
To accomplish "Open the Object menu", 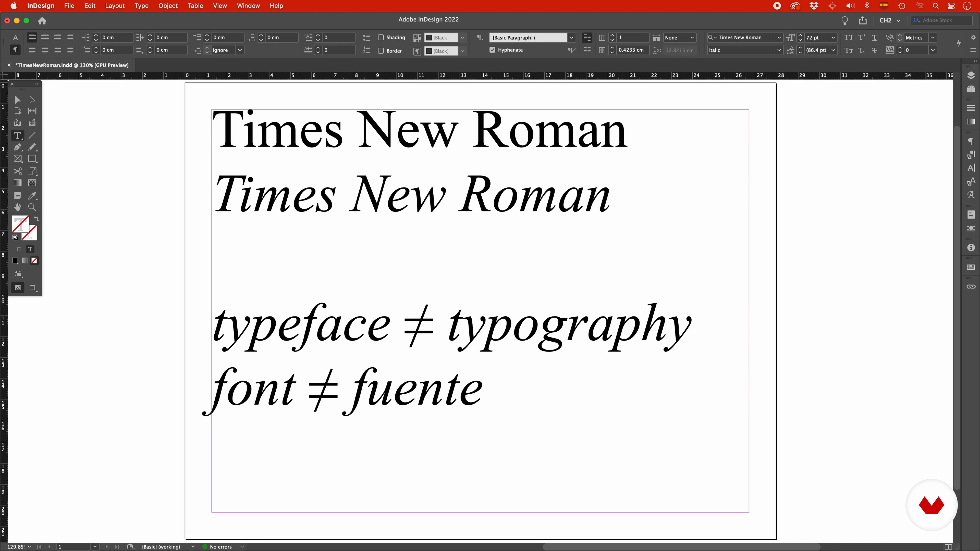I will 168,6.
